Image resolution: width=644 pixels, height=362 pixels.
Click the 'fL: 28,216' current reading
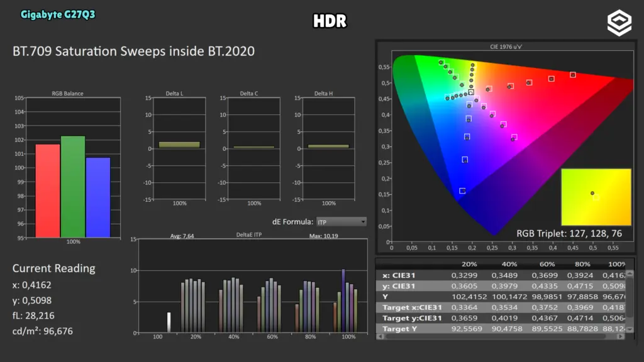(33, 315)
